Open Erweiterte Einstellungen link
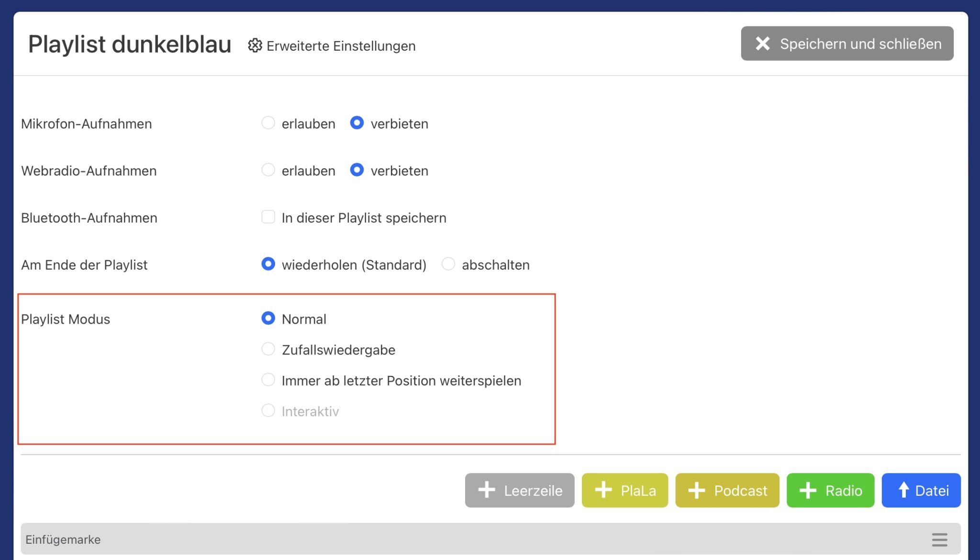 point(341,46)
